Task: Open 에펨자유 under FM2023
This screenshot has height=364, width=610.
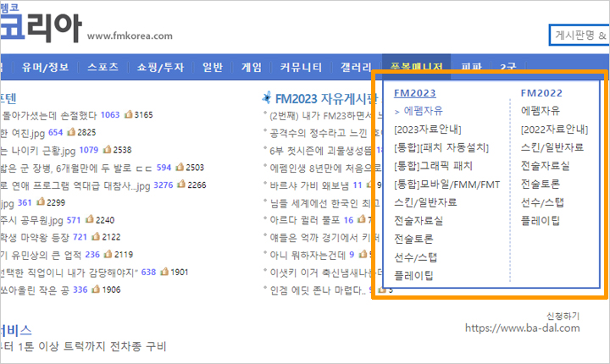Action: tap(423, 111)
